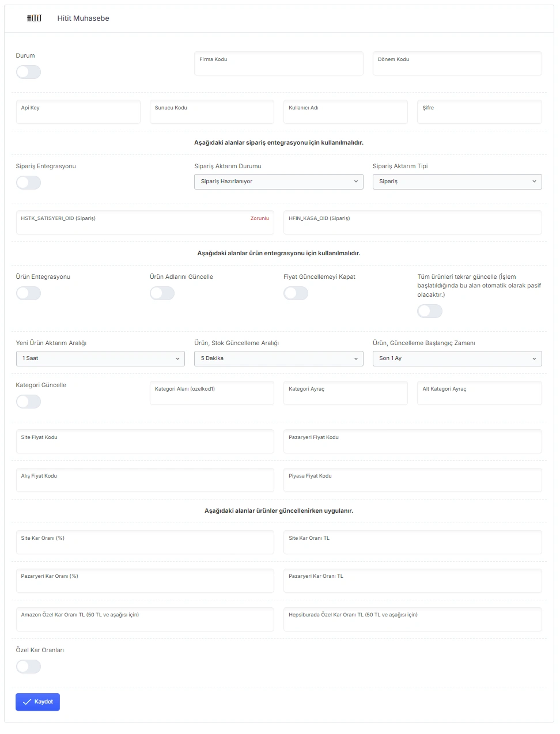Select the HSTK_SATISYERI_OID (Sipariş) field
Viewport: 560px width, 734px height.
(x=145, y=222)
